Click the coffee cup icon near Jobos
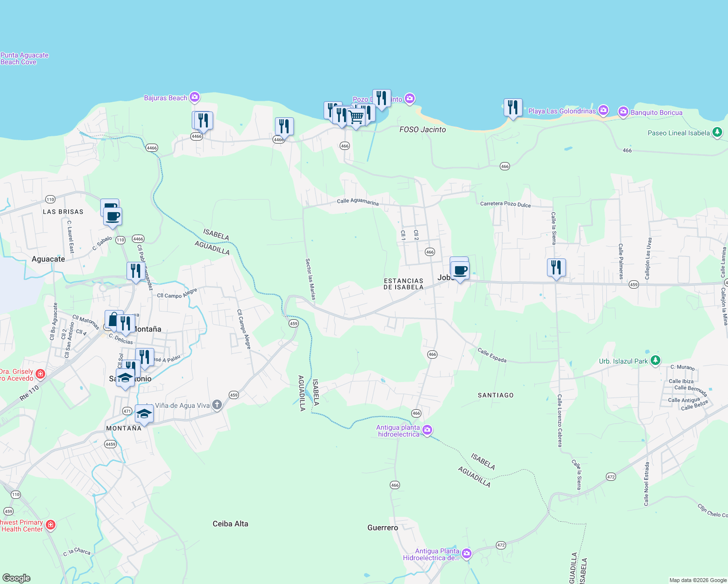Viewport: 728px width, 584px height. point(459,270)
